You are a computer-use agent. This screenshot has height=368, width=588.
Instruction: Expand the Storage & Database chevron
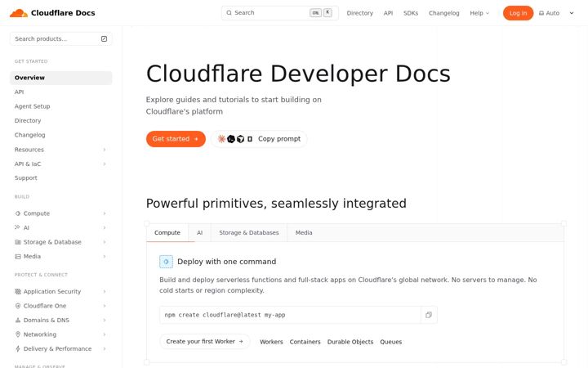tap(105, 242)
